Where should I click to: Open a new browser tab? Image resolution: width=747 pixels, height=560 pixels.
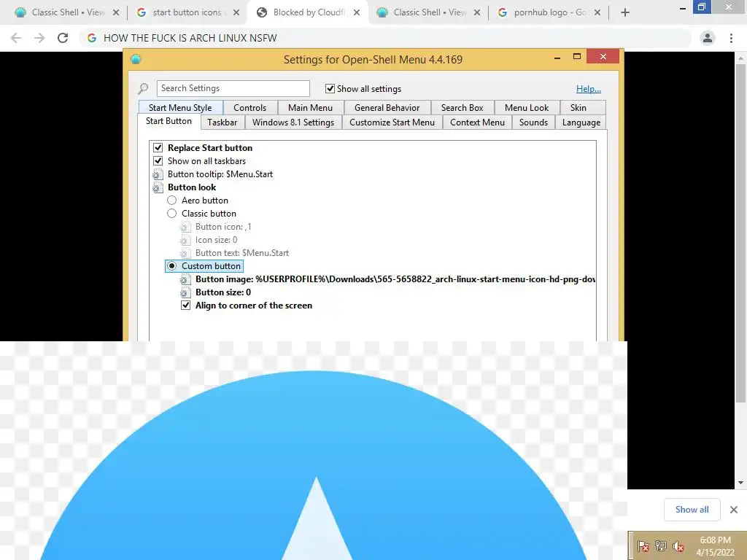point(625,12)
